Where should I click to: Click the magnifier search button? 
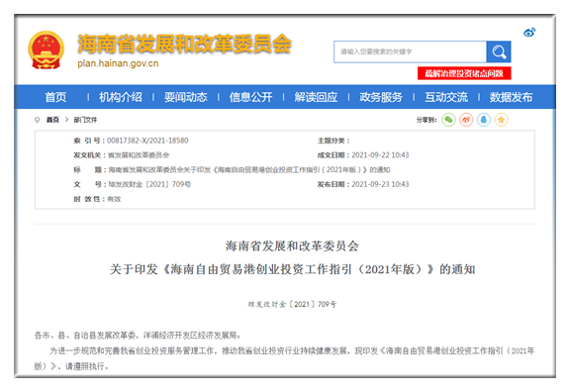(499, 52)
